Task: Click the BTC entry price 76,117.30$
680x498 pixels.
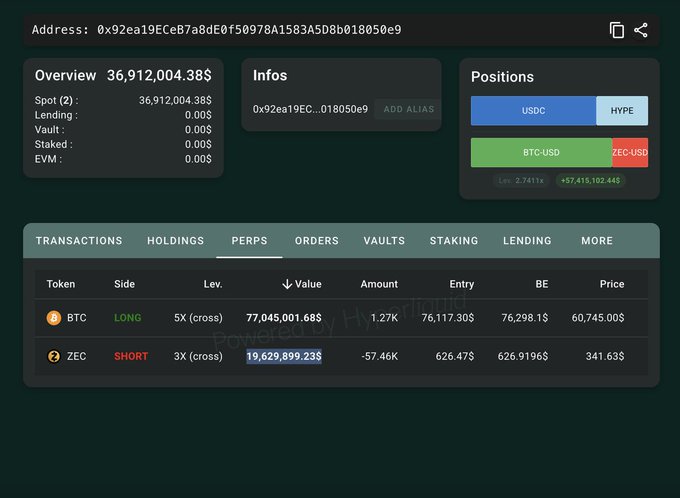Action: pos(448,318)
